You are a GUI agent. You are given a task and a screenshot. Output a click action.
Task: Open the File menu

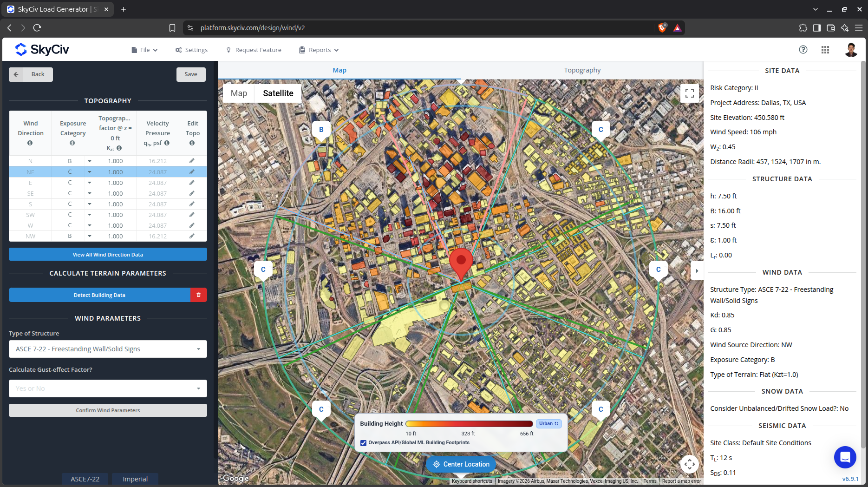click(144, 50)
